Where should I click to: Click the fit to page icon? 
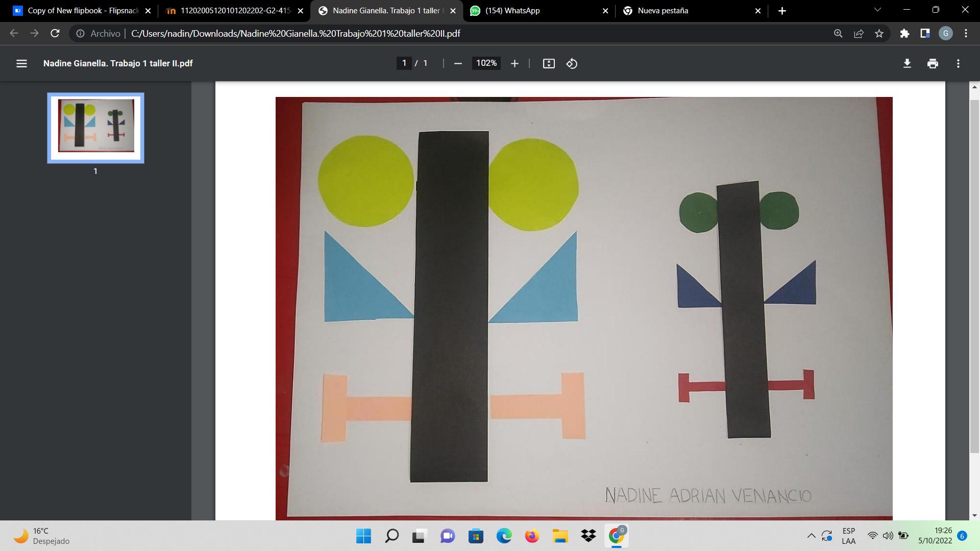pos(549,63)
